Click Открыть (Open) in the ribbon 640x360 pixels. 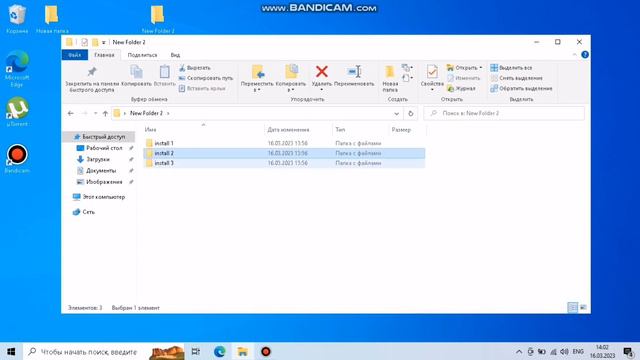click(464, 68)
